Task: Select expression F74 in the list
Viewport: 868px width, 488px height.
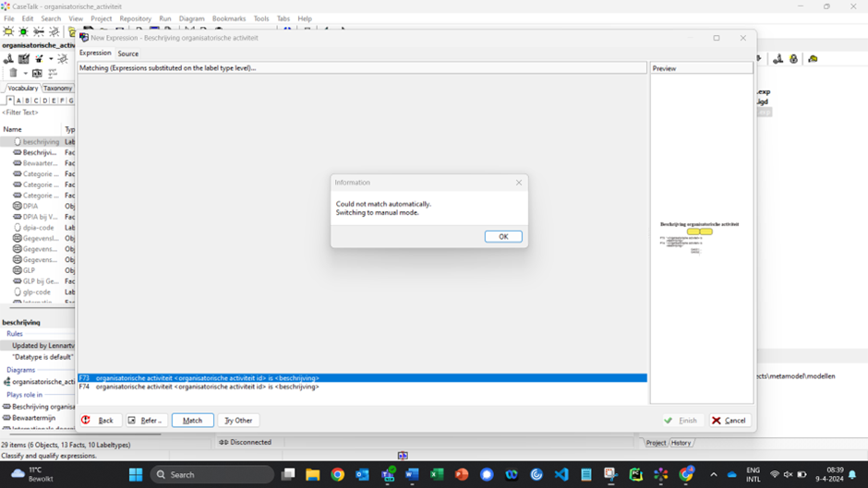Action: (207, 387)
